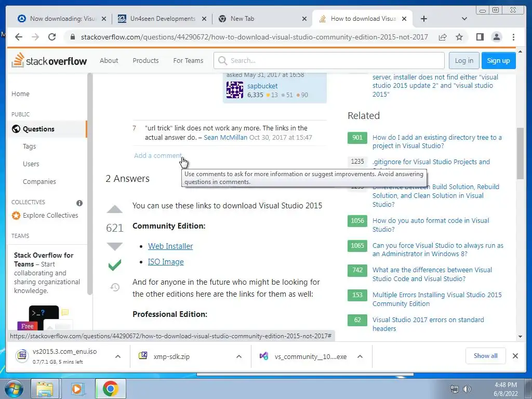Open Tags in the left sidebar
This screenshot has width=532, height=399.
tap(29, 146)
